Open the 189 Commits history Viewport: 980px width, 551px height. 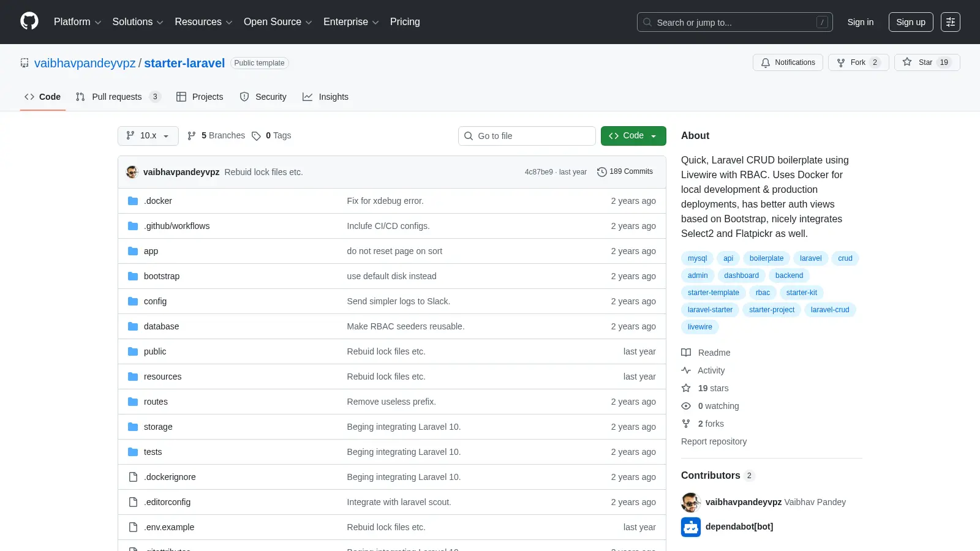[x=625, y=172]
